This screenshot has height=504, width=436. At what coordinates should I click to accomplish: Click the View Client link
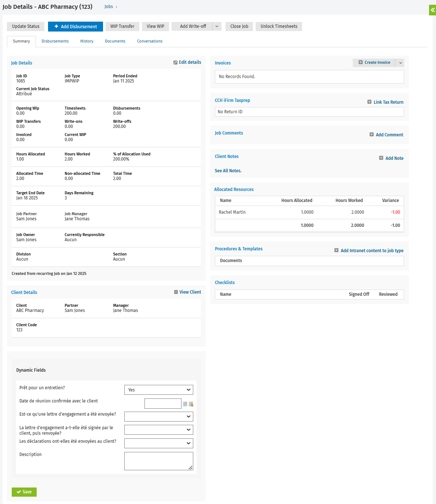click(190, 292)
